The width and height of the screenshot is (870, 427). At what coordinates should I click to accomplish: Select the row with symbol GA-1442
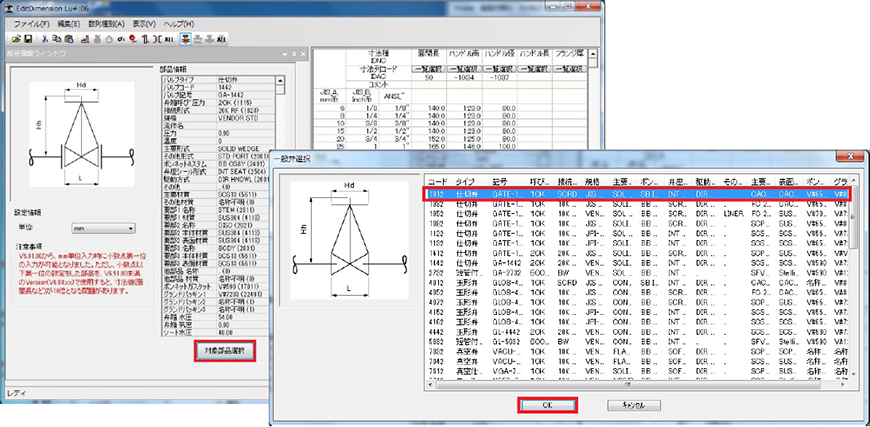[637, 262]
